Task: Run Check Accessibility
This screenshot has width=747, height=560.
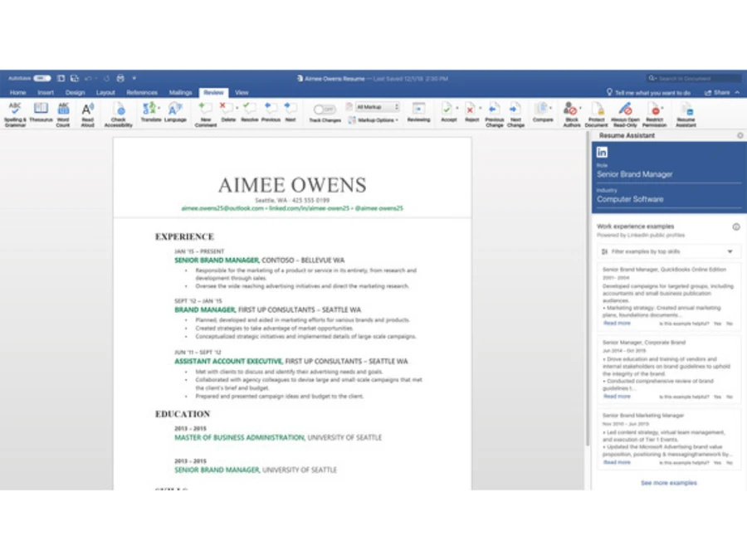Action: tap(119, 114)
